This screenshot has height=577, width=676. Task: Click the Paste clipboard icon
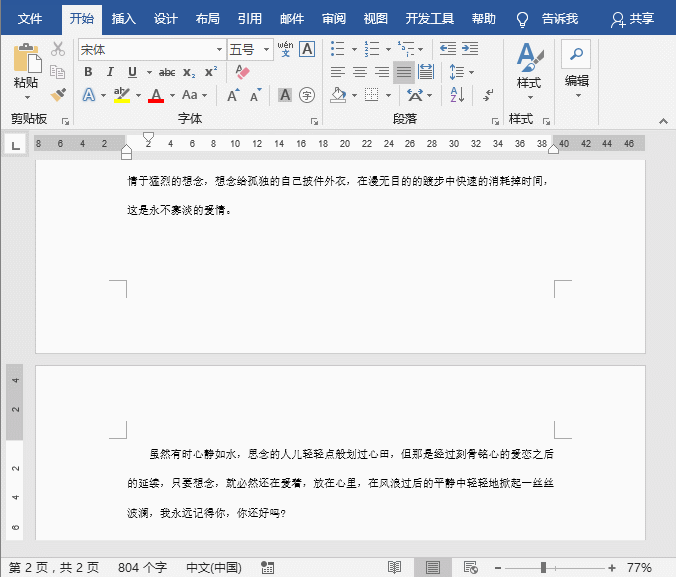pos(27,57)
